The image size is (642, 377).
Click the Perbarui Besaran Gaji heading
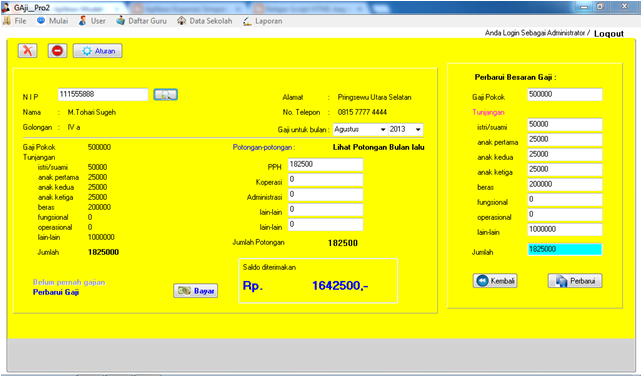pyautogui.click(x=515, y=77)
